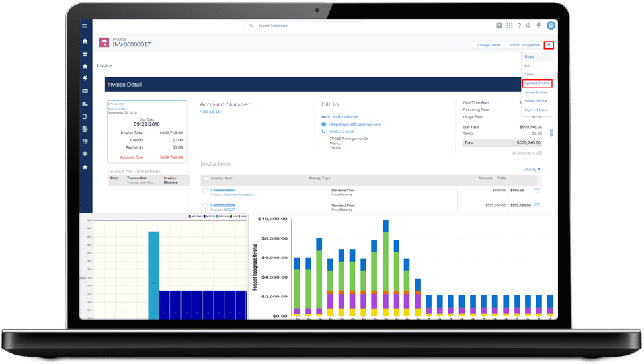
Task: Open the hamburger navigation menu
Action: pos(84,26)
